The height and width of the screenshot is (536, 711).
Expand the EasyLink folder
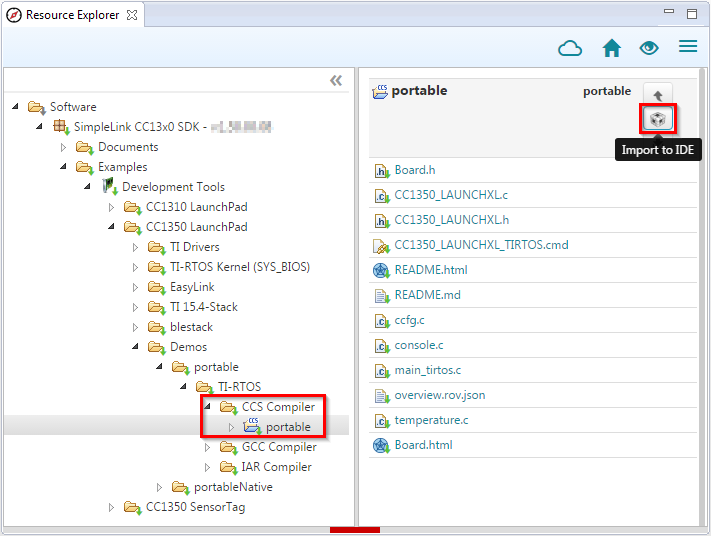[135, 287]
